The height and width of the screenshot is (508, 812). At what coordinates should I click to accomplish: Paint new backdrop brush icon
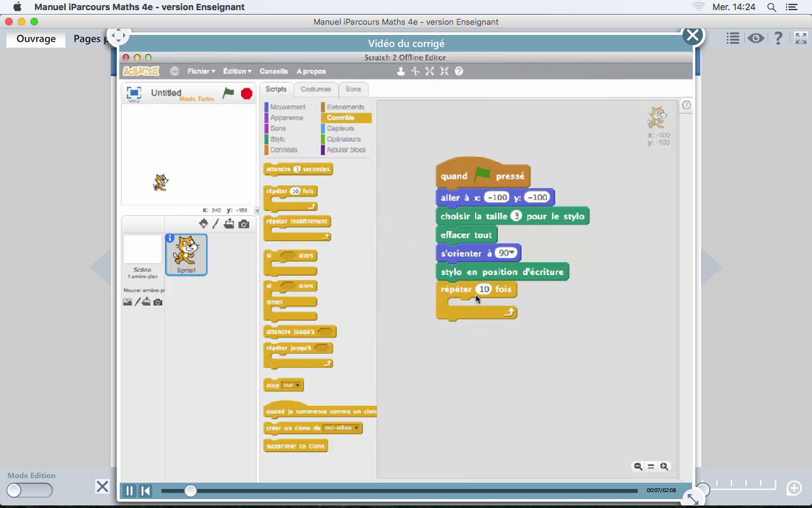click(x=138, y=302)
